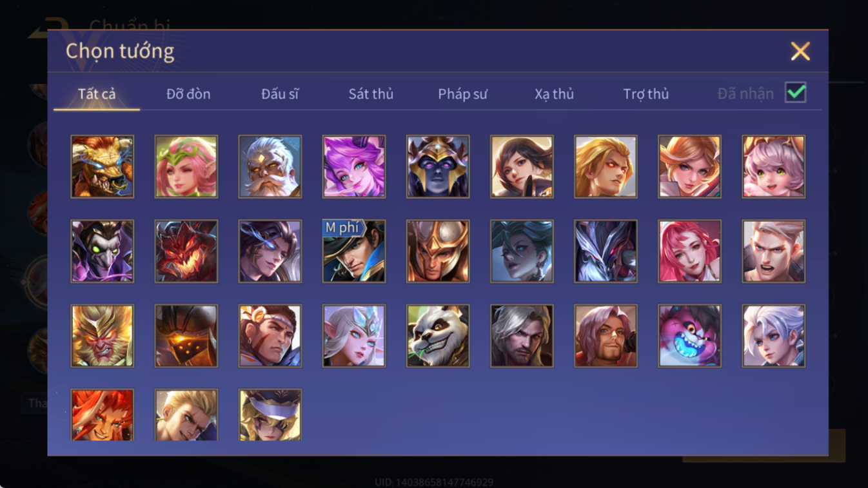This screenshot has width=868, height=488.
Task: Switch to the Xạ thủ tab
Action: (x=554, y=94)
